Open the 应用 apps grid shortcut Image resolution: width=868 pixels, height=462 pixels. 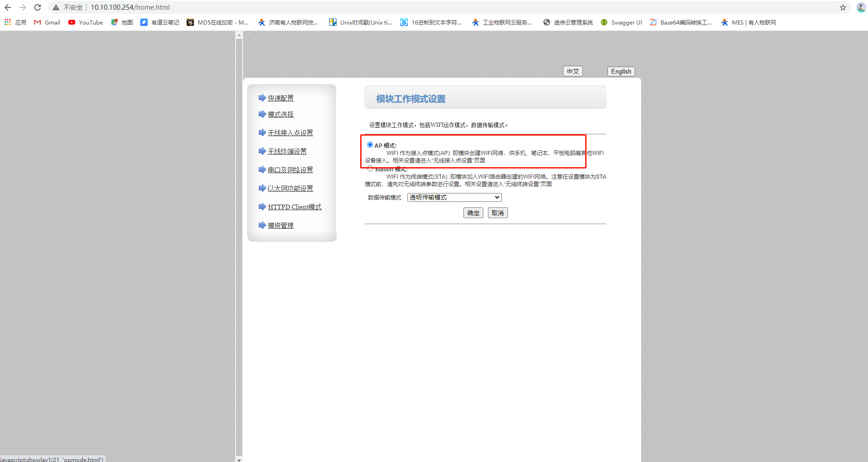tap(15, 22)
